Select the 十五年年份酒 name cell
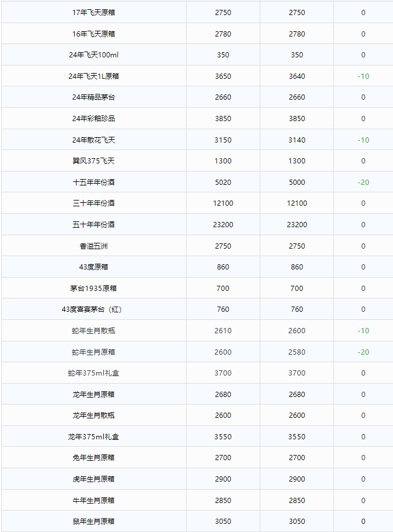Screen dimensions: 393x532 94,183
